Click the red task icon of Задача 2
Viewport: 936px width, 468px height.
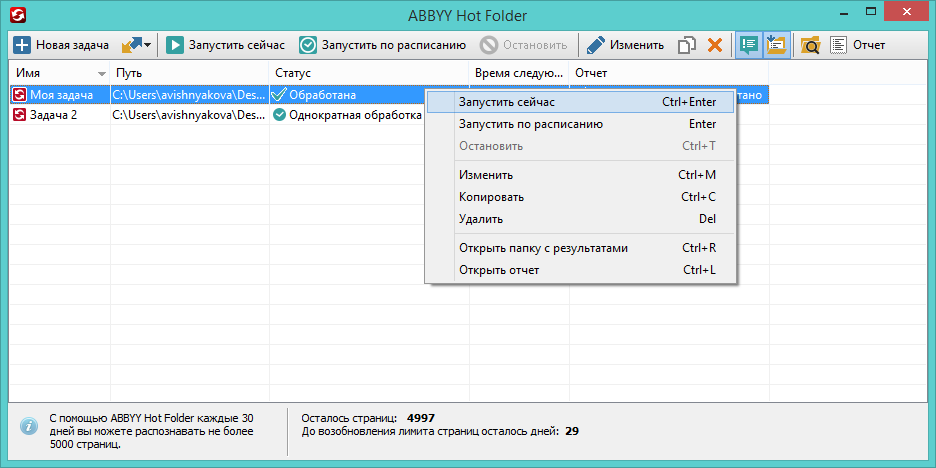tap(20, 115)
